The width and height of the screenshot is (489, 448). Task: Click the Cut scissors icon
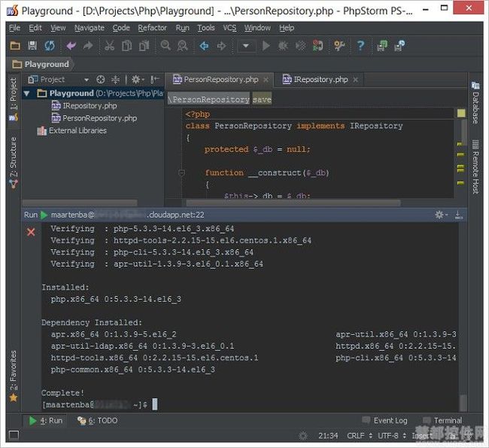click(110, 46)
